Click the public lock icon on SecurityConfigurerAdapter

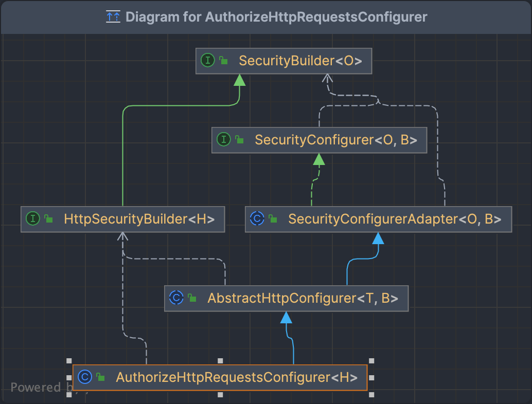click(273, 219)
